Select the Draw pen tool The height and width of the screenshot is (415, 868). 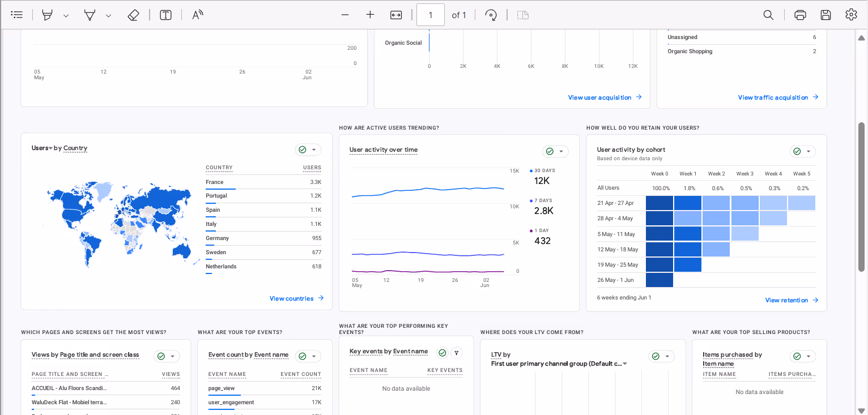point(90,15)
